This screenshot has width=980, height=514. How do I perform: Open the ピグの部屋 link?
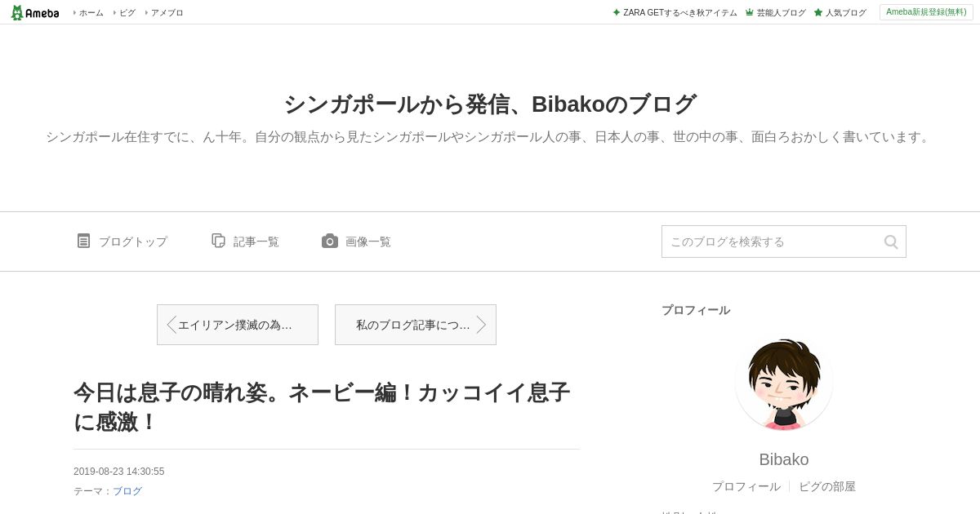[827, 486]
